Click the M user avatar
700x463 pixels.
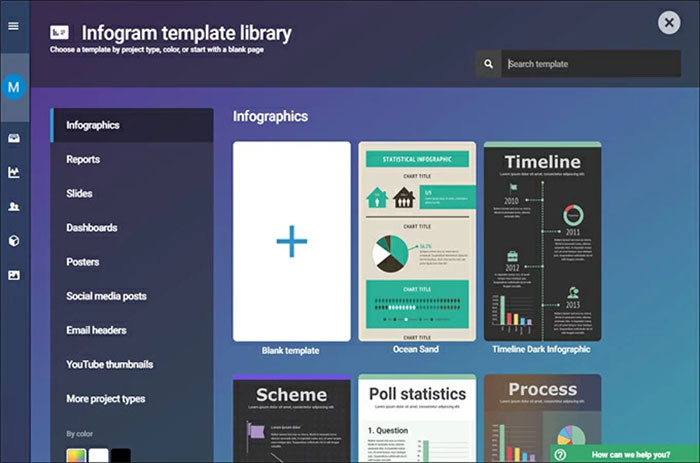14,87
